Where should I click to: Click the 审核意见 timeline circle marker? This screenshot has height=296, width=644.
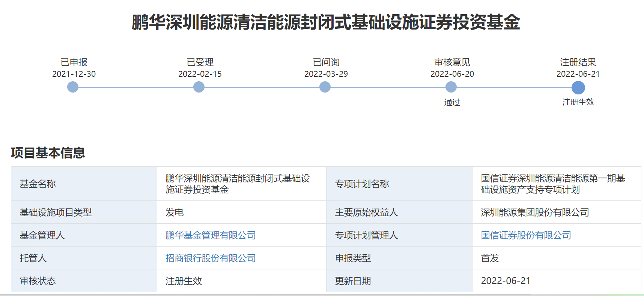(451, 87)
